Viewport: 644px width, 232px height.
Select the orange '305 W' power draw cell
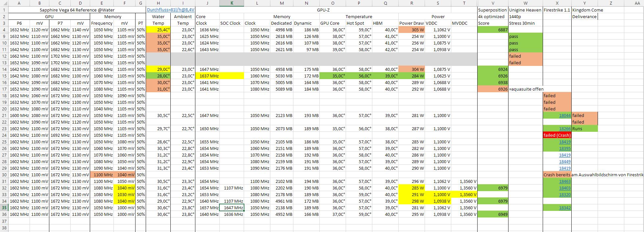tap(412, 30)
